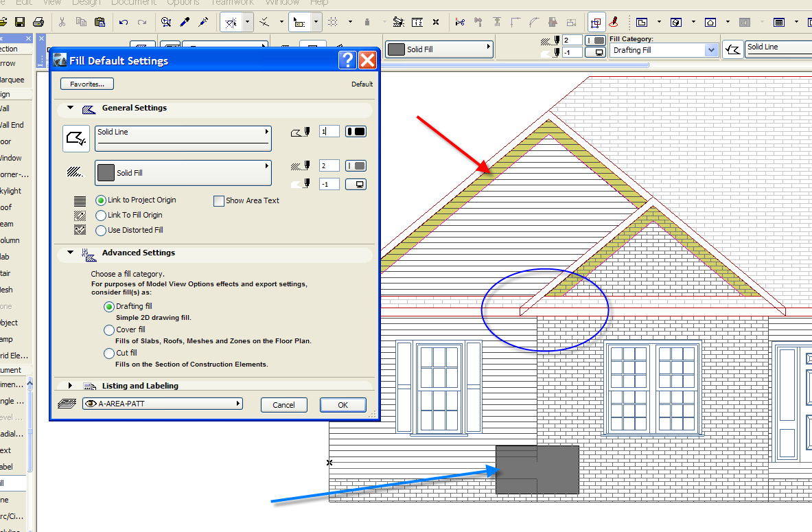The width and height of the screenshot is (812, 532).
Task: Open the Favorites dialog
Action: [86, 84]
